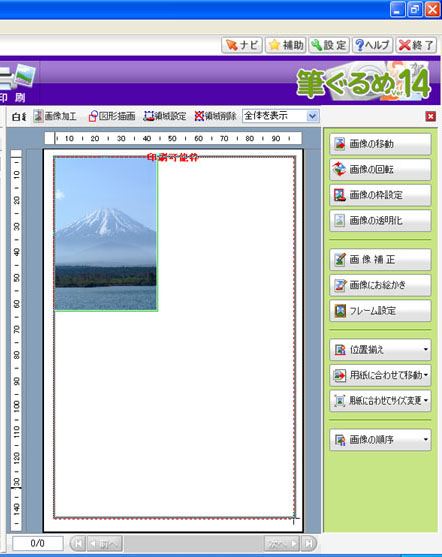
Task: Click 画像加工 in the toolbar
Action: [55, 116]
